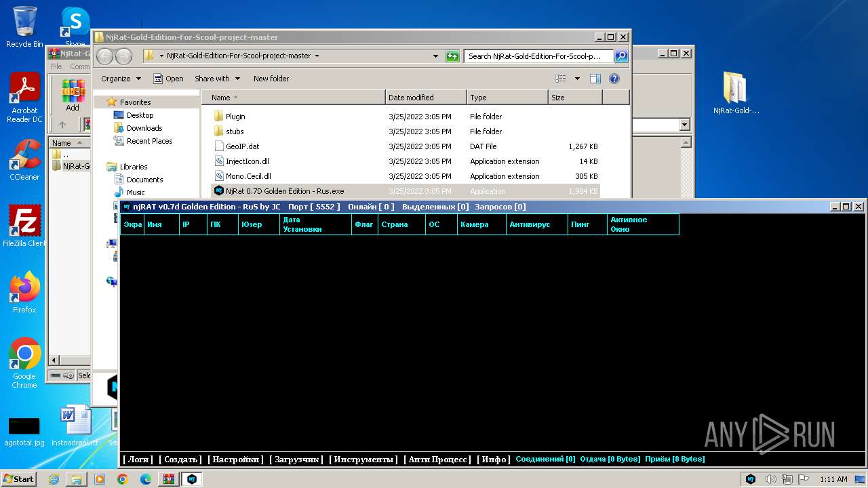Open Desktop in navigation pane
Image resolution: width=868 pixels, height=488 pixels.
140,115
